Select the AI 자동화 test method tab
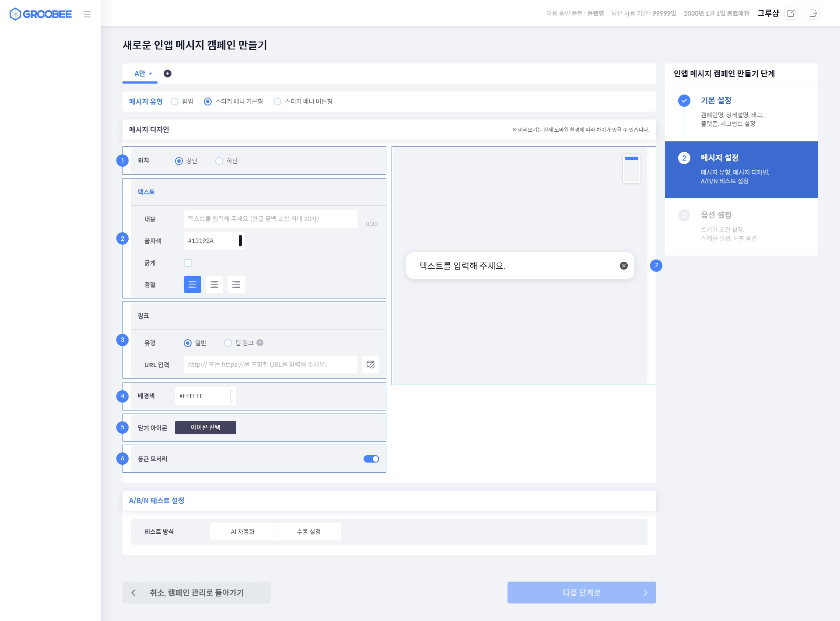The width and height of the screenshot is (840, 621). point(243,532)
